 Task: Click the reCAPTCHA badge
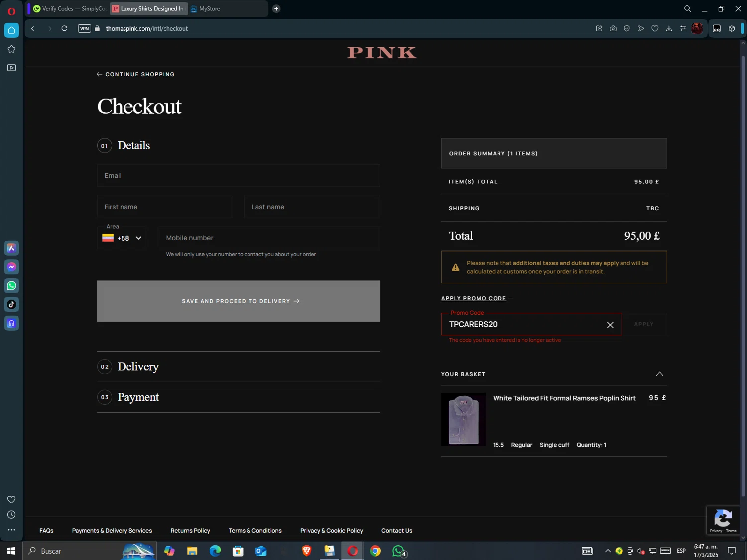coord(723,520)
